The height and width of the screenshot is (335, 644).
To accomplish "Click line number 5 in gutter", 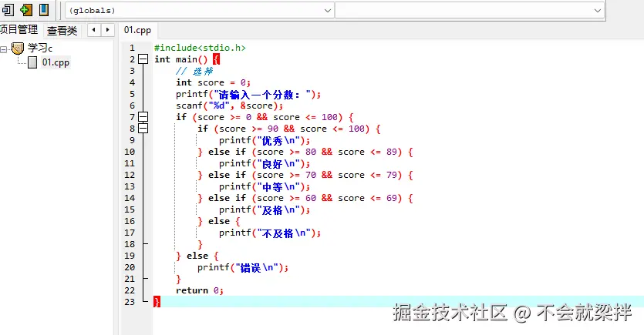I will tap(132, 94).
